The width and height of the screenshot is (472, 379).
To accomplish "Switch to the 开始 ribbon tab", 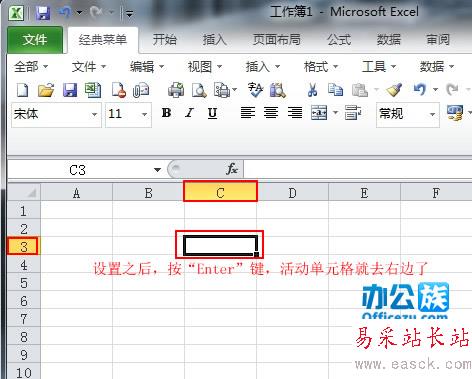I will [165, 40].
